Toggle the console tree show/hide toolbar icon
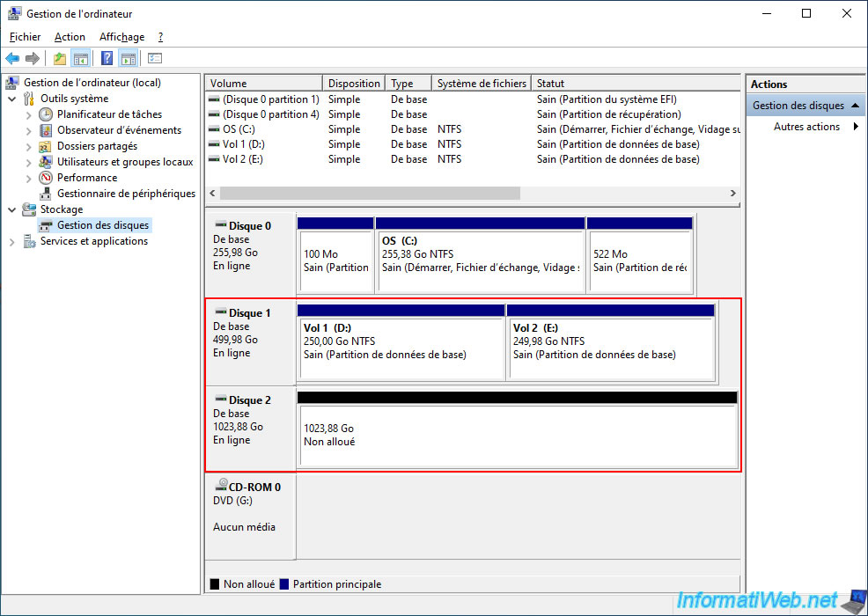The image size is (868, 616). (81, 59)
